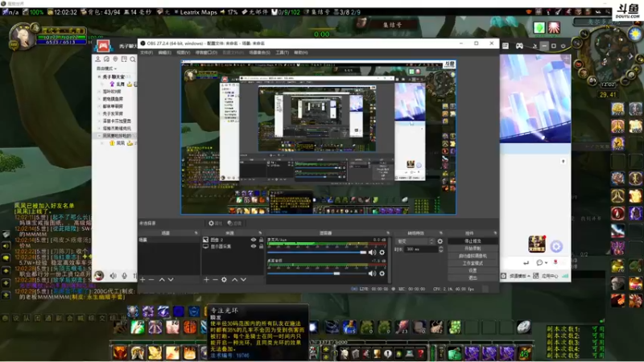Open the 频道模板 dropdown at window bottom
644x362 pixels.
(x=519, y=276)
